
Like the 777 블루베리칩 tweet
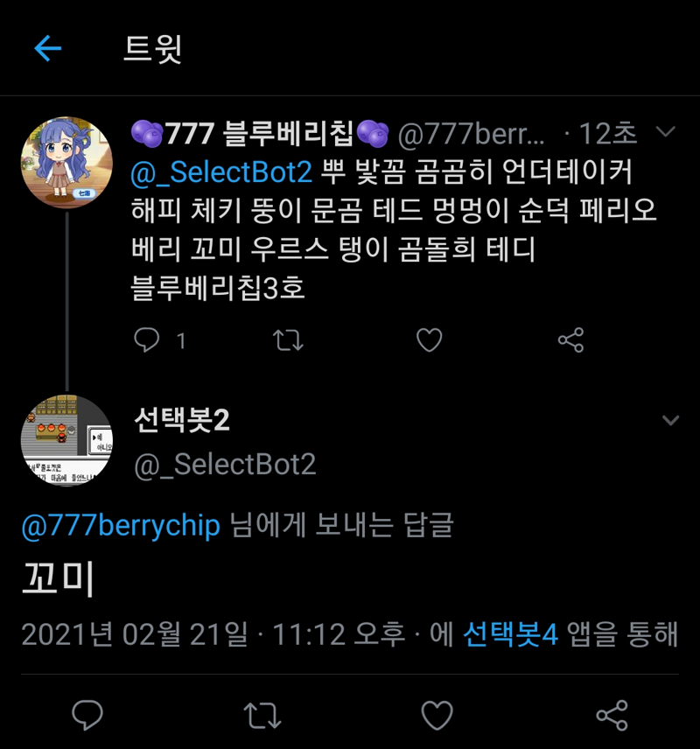429,339
